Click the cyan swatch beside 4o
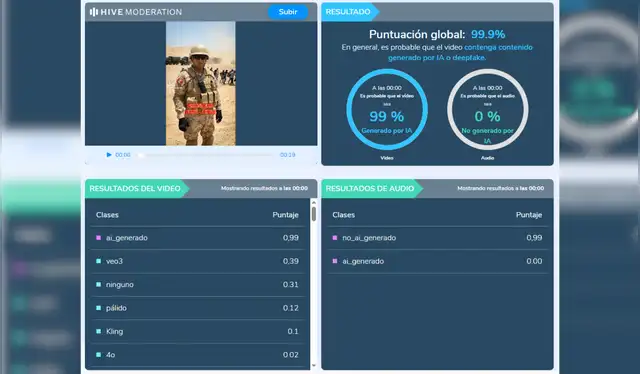 98,355
